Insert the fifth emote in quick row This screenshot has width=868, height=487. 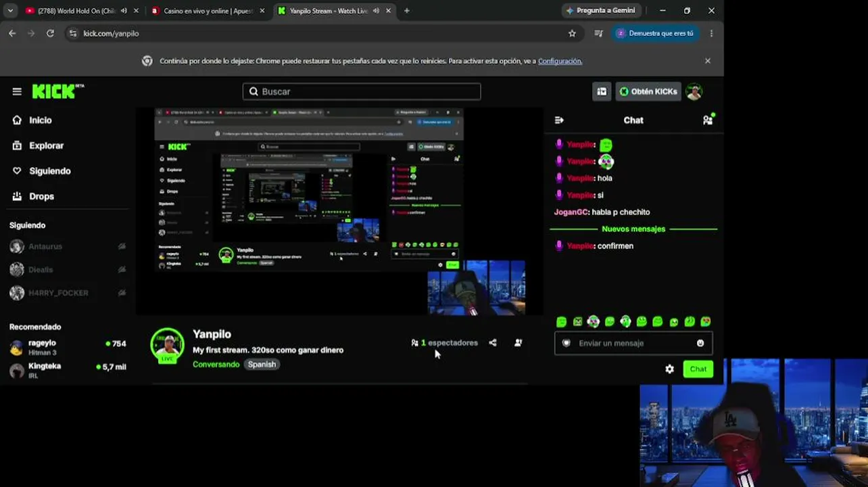[625, 322]
